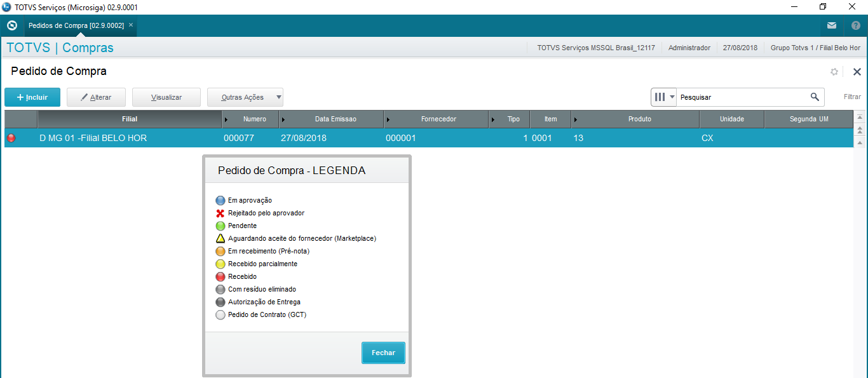Image resolution: width=868 pixels, height=378 pixels.
Task: Click the Segunda UM column header
Action: pyautogui.click(x=809, y=119)
